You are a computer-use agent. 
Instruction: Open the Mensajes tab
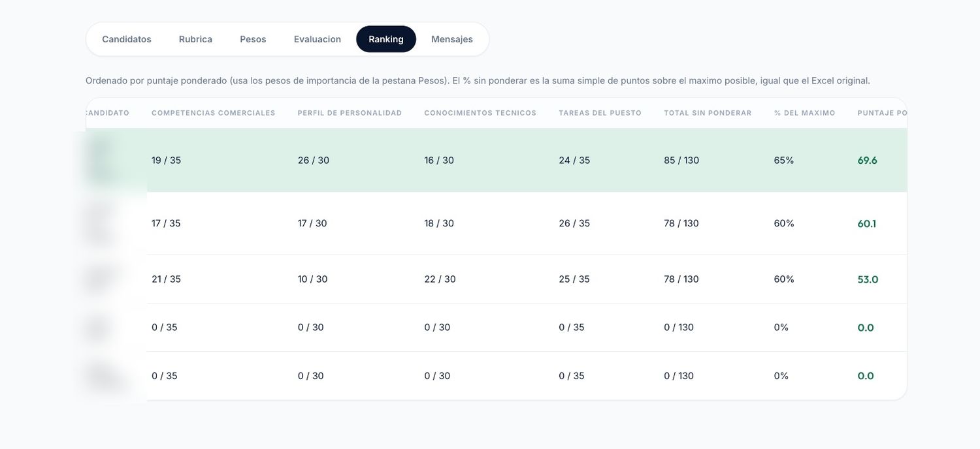point(452,39)
